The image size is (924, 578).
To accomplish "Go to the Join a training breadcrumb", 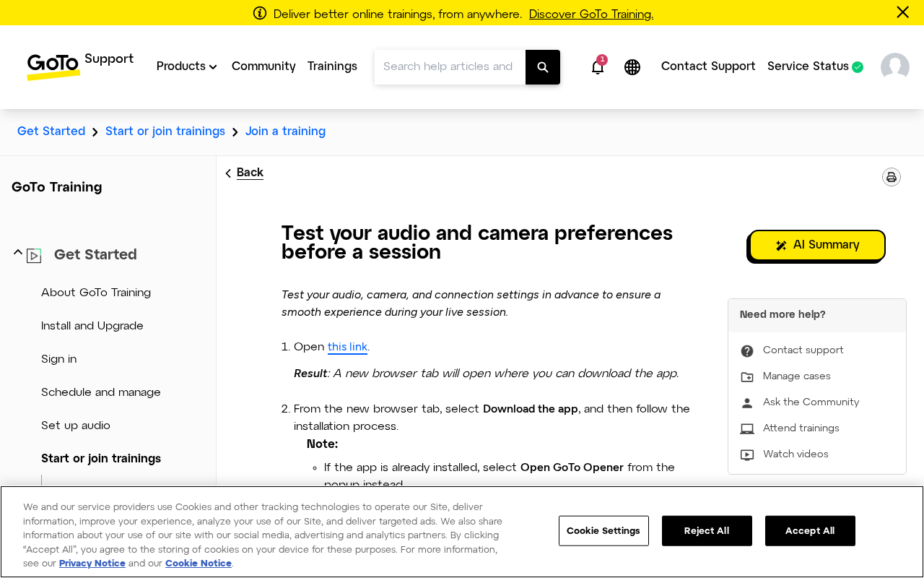I will [285, 131].
